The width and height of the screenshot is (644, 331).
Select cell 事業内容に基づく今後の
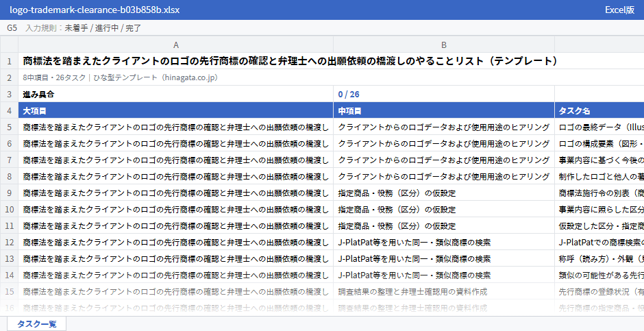599,160
